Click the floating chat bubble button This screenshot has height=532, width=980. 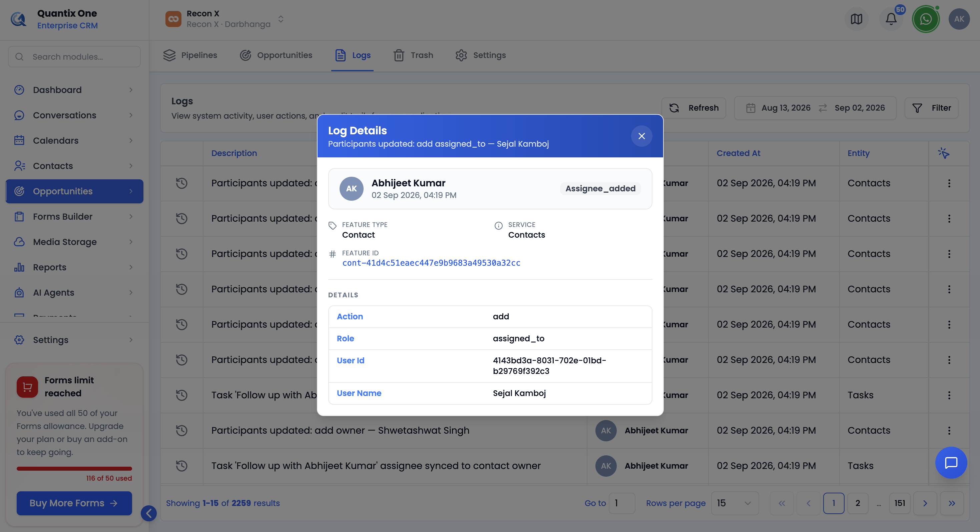pyautogui.click(x=951, y=462)
